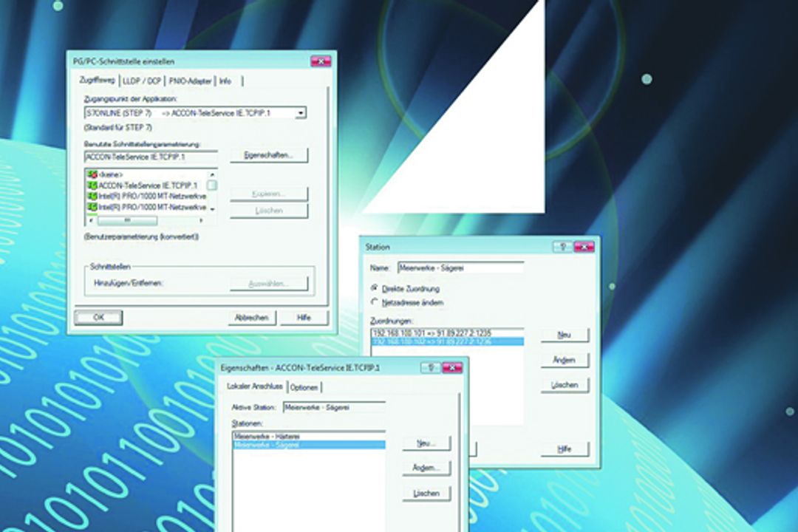This screenshot has width=798, height=532.
Task: Switch to the Zugriffsweg tab
Action: (98, 80)
